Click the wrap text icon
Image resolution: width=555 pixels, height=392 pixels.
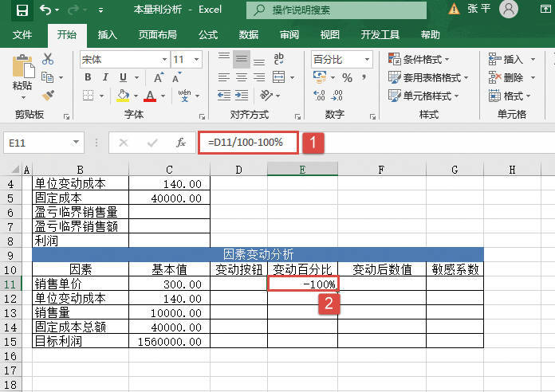[278, 59]
